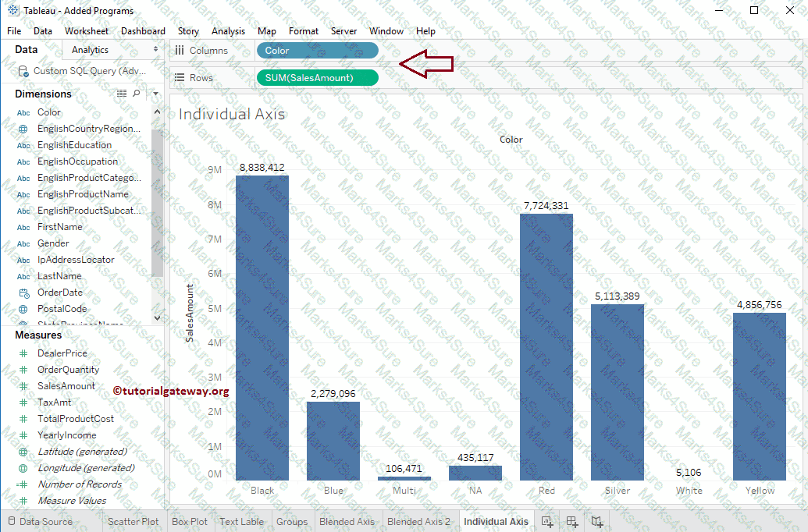Screen dimensions: 808x532
Task: Switch to the Blended Axis 2 tab
Action: point(418,522)
